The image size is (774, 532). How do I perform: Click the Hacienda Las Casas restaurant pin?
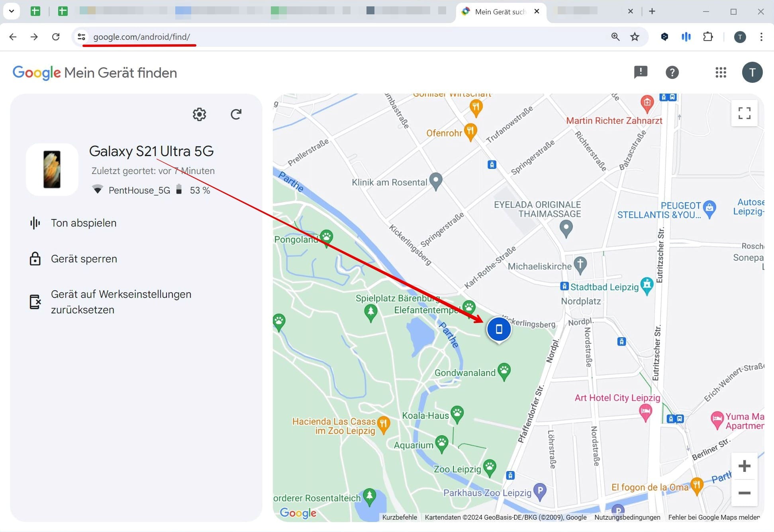tap(383, 424)
